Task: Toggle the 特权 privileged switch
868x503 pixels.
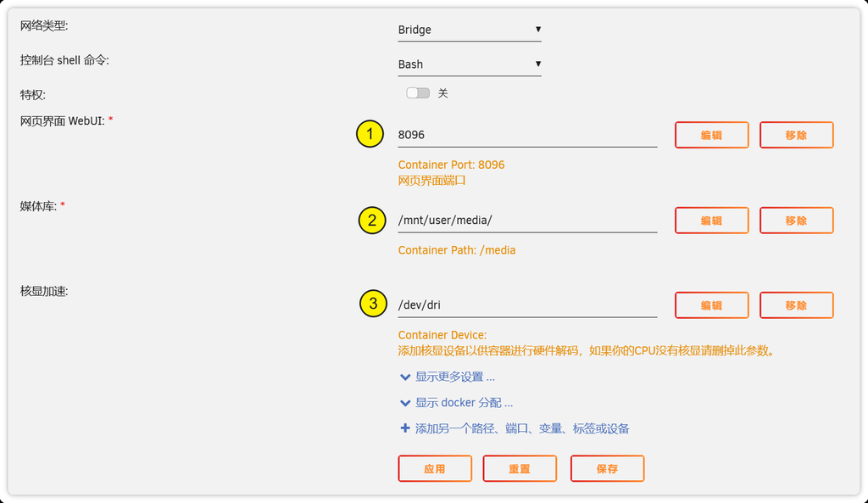Action: point(418,93)
